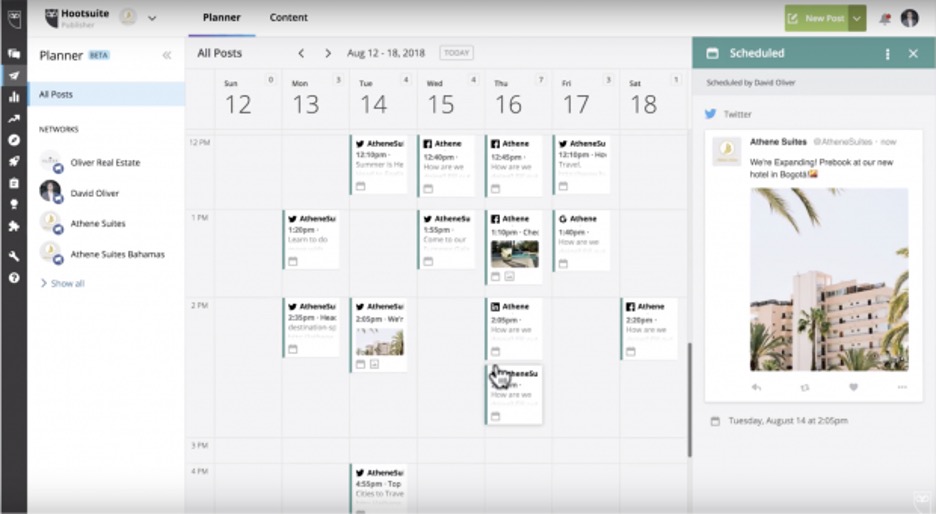This screenshot has height=514, width=936.
Task: Open the clipboard Assignments sidebar icon
Action: [x=14, y=183]
